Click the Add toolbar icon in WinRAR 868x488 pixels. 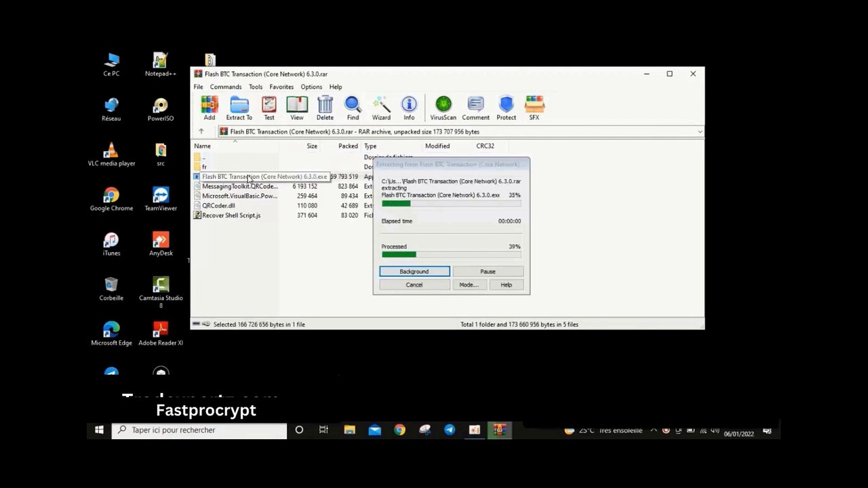point(209,108)
